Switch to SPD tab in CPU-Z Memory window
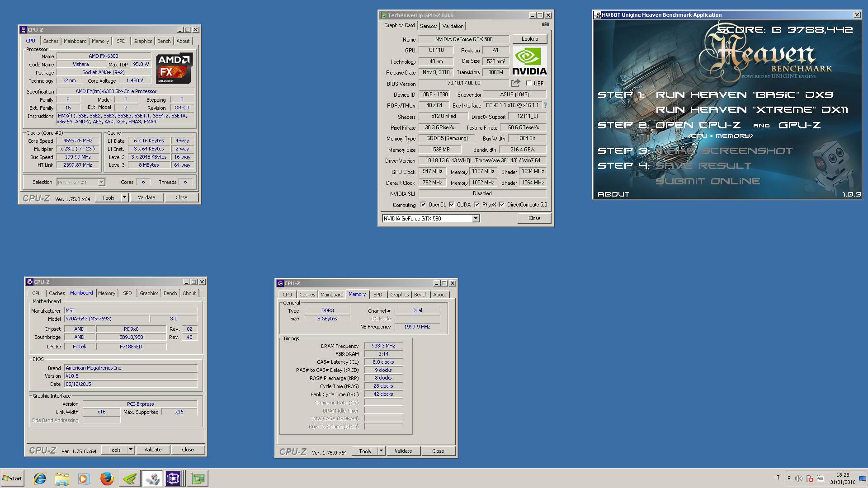The height and width of the screenshot is (488, 868). pyautogui.click(x=378, y=295)
